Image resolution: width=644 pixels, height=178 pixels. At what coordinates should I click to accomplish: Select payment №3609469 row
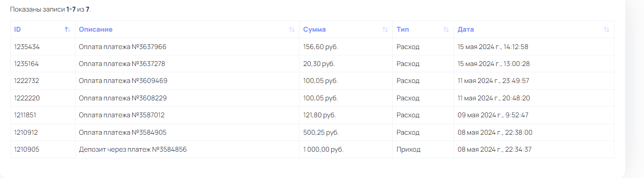(x=312, y=81)
